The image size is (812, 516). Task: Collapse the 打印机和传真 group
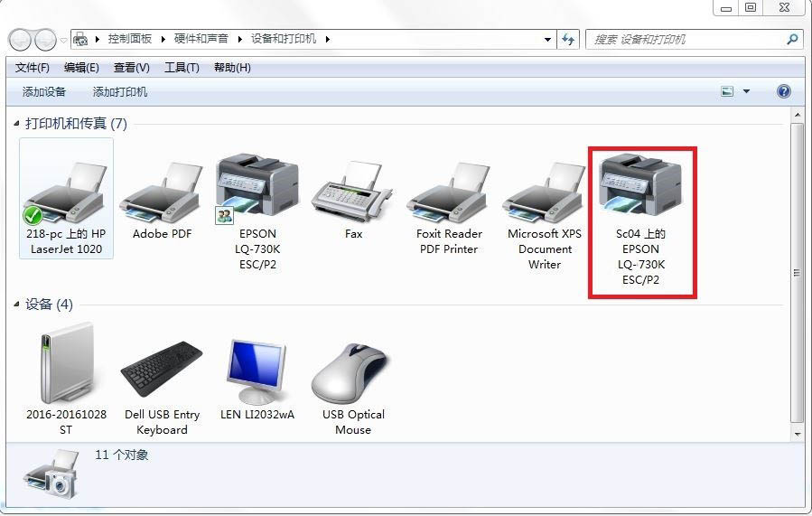point(16,123)
